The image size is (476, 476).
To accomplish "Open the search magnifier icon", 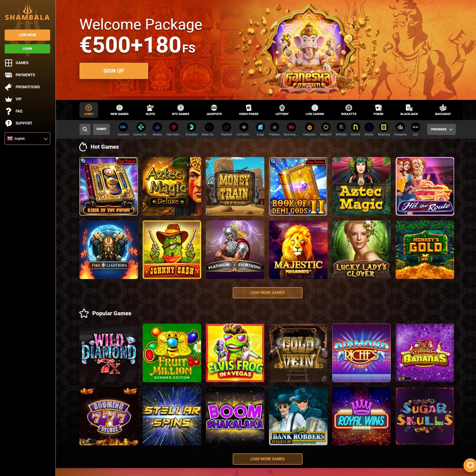I will click(85, 129).
